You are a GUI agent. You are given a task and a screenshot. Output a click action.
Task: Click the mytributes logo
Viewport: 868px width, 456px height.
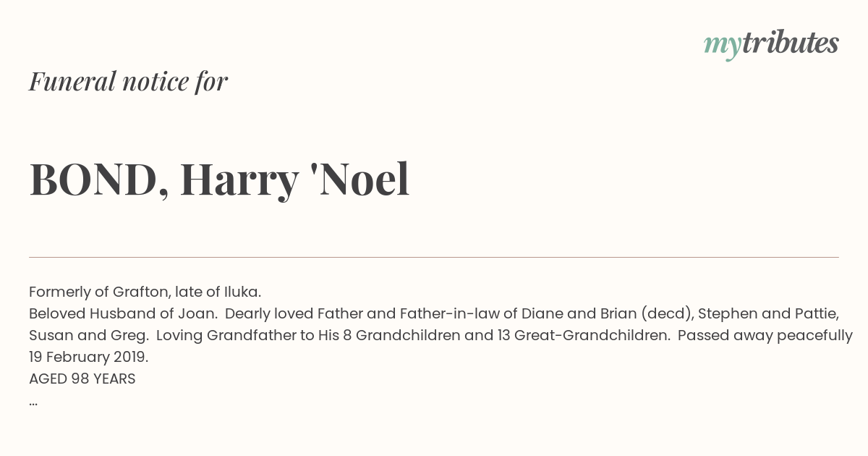[771, 44]
